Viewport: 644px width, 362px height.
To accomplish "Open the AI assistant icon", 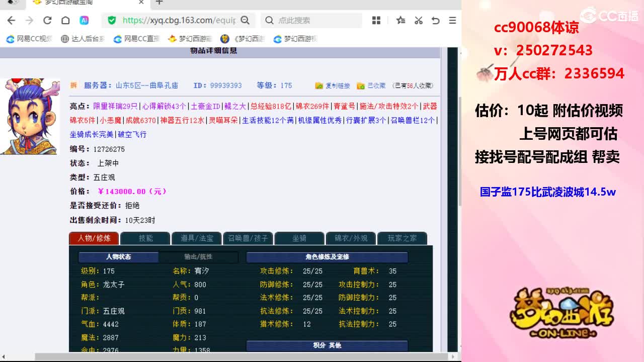I will 84,20.
